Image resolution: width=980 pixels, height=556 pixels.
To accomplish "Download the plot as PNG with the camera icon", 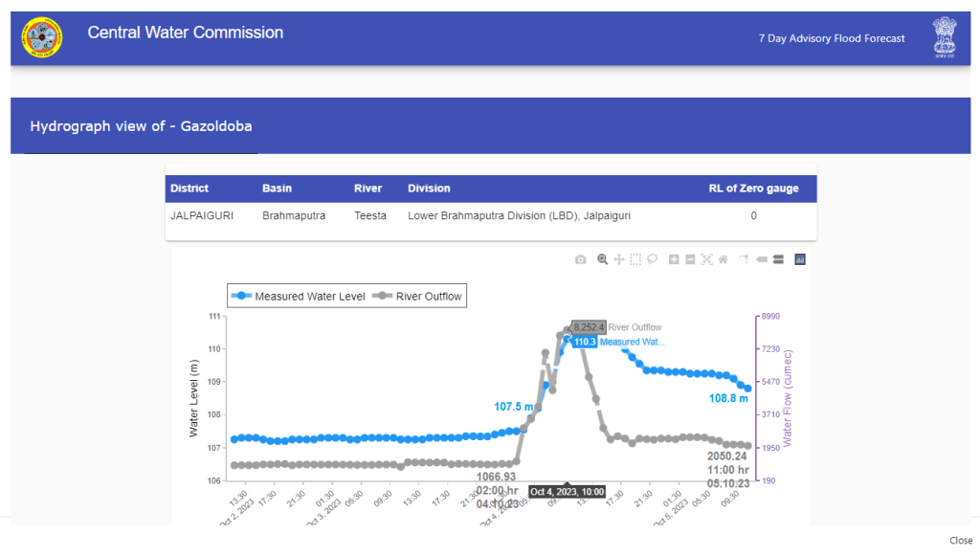I will click(x=580, y=259).
